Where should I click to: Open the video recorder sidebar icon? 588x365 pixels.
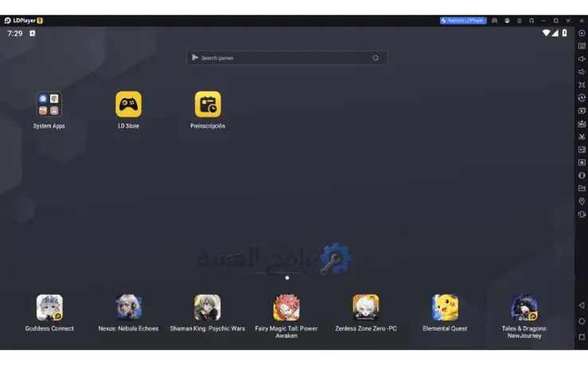pyautogui.click(x=582, y=150)
